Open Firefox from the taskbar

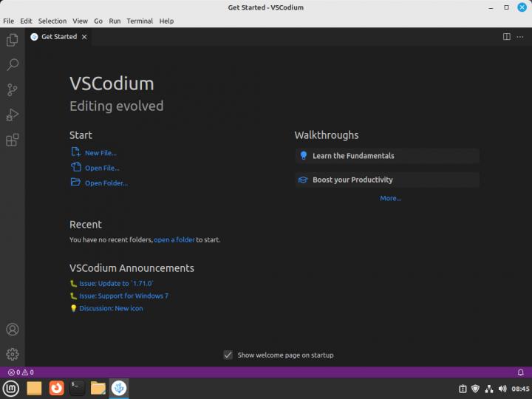click(x=56, y=388)
